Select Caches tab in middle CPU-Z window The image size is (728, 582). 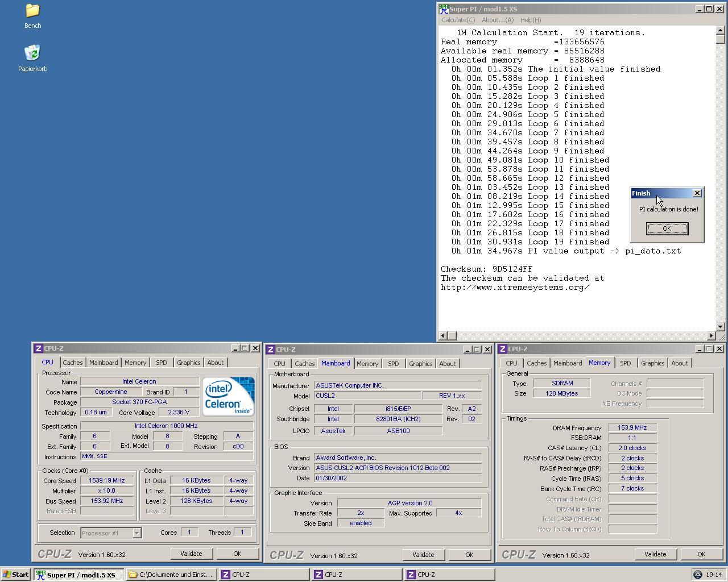(305, 364)
